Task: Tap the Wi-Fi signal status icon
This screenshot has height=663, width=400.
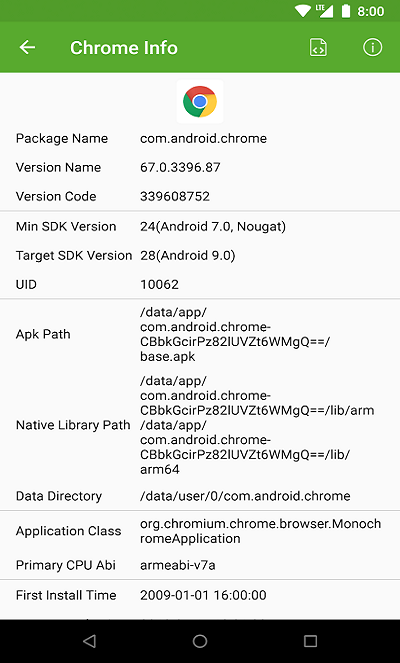Action: (303, 11)
